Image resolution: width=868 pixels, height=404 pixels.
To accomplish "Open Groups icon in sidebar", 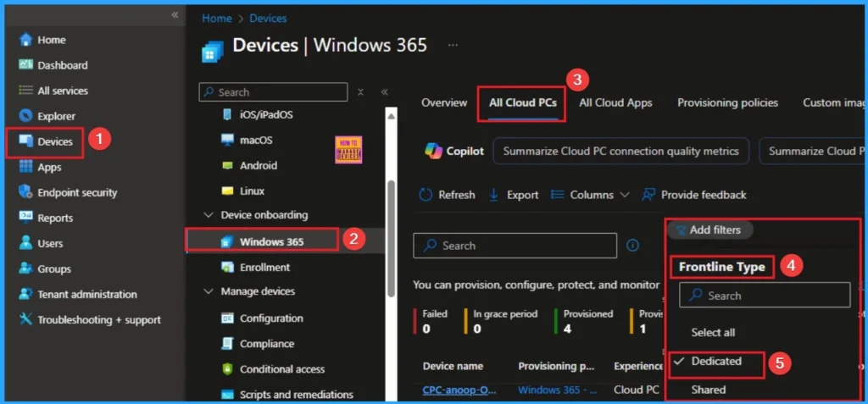I will pos(25,268).
